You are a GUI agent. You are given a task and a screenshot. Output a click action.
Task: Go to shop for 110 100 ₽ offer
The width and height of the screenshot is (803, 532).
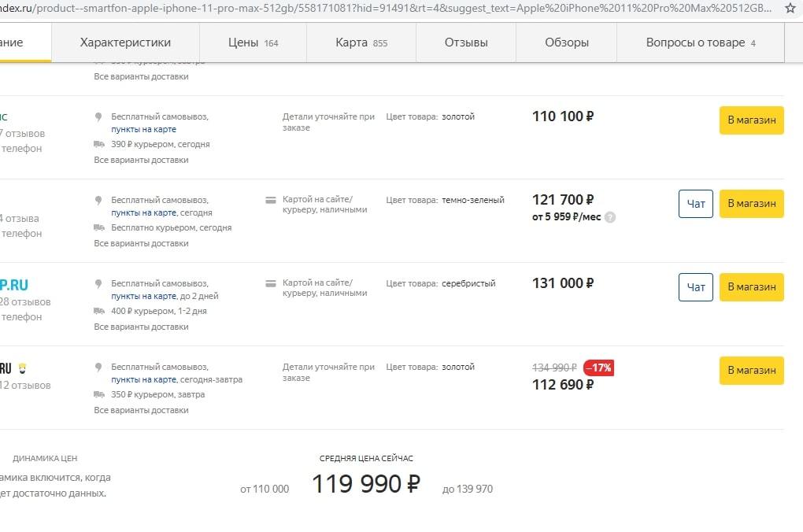(751, 120)
